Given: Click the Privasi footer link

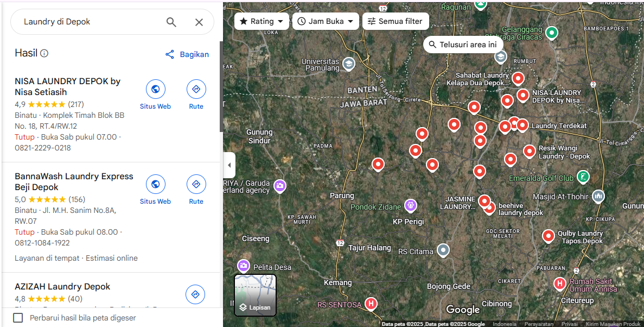Looking at the screenshot, I should click(x=569, y=324).
